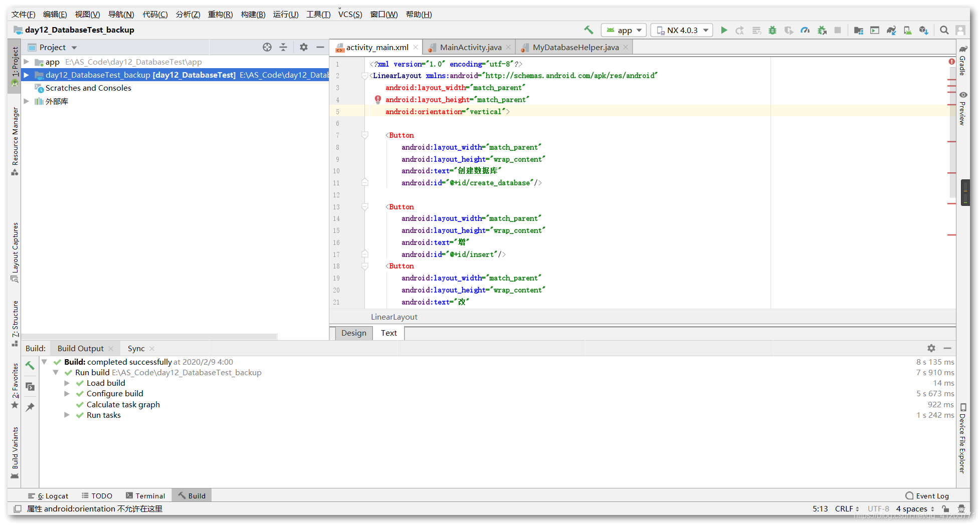Expand the 外部库 tree node
This screenshot has width=980, height=525.
tap(26, 101)
